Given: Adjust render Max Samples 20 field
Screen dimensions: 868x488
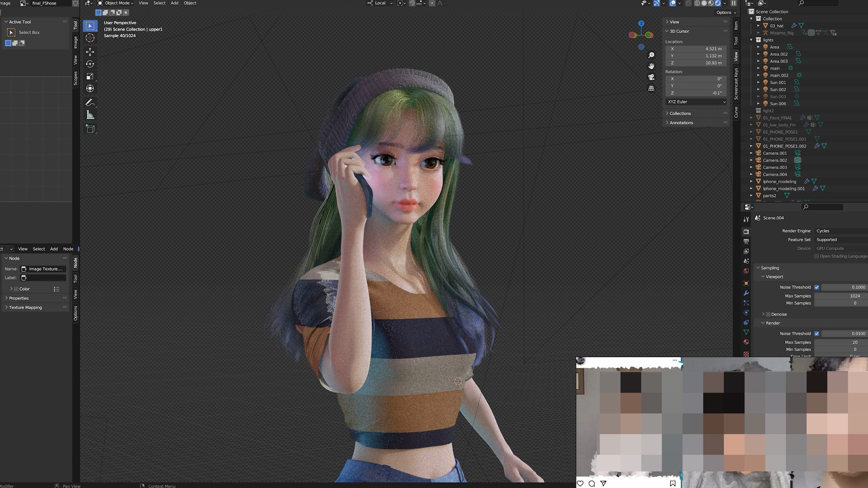Looking at the screenshot, I should [841, 343].
